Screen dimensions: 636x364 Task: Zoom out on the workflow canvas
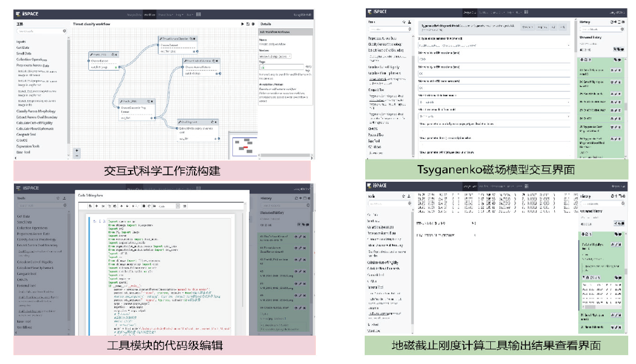tap(77, 156)
